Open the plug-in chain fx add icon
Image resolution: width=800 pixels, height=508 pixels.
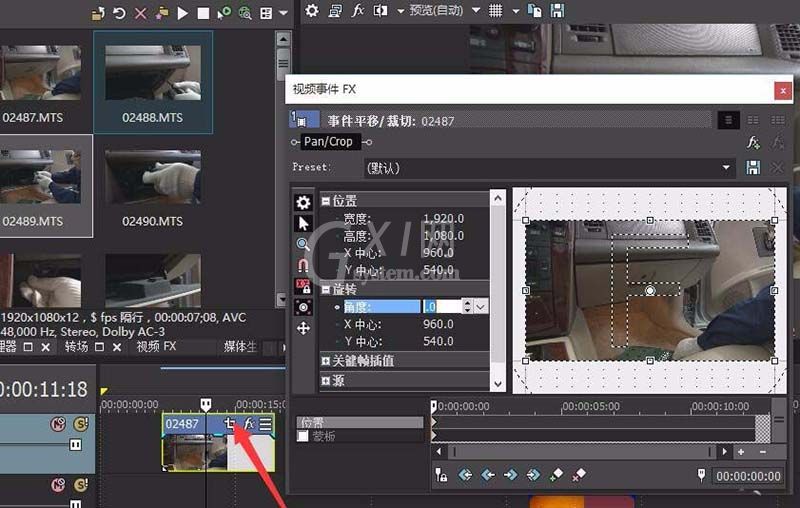tap(753, 142)
